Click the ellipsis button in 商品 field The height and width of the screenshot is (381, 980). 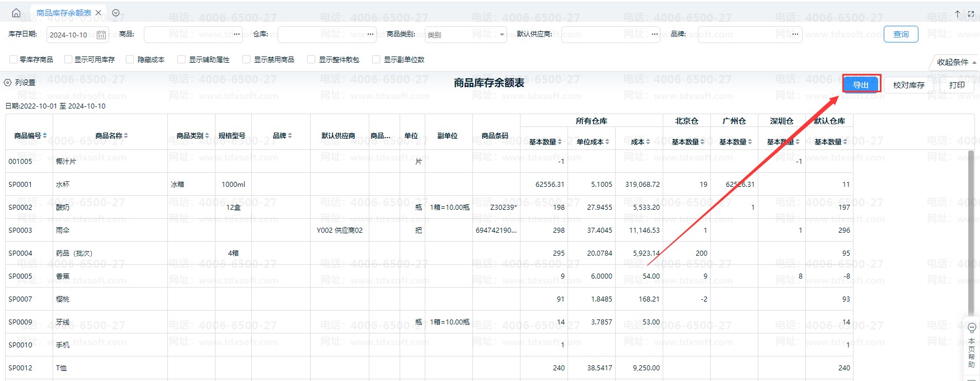click(x=237, y=35)
